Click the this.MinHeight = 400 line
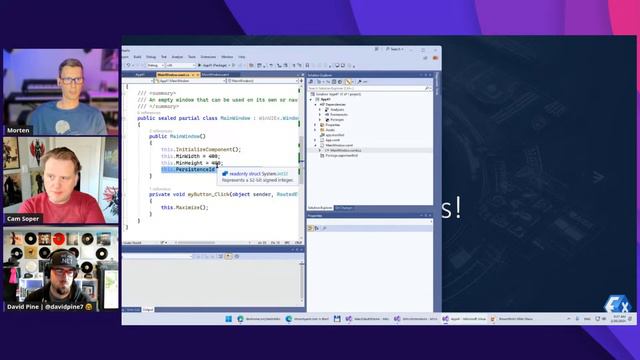 [x=192, y=163]
